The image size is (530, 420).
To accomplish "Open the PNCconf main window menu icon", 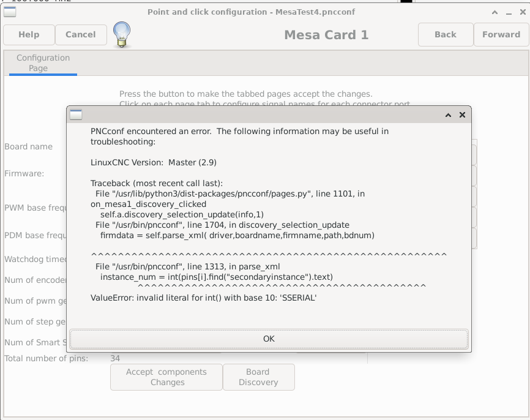I will 10,12.
